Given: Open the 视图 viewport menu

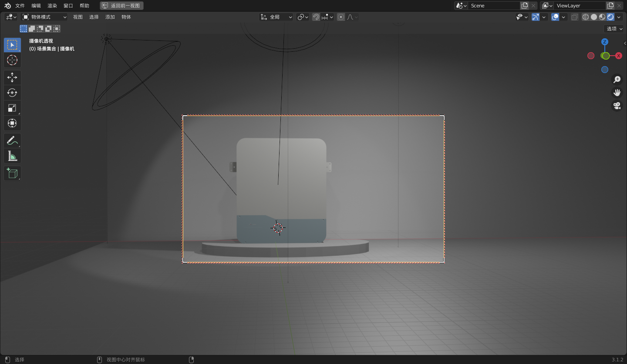Looking at the screenshot, I should click(x=78, y=17).
